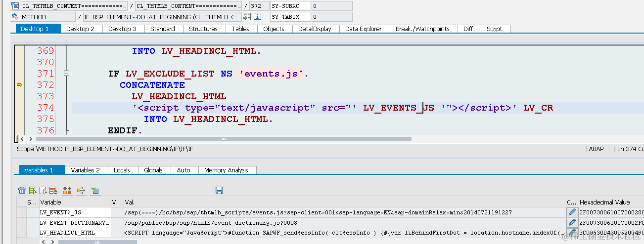Click the LV_EVENT_DICTIONARY variable name cell
Screen dimensions: 644x244
point(75,223)
